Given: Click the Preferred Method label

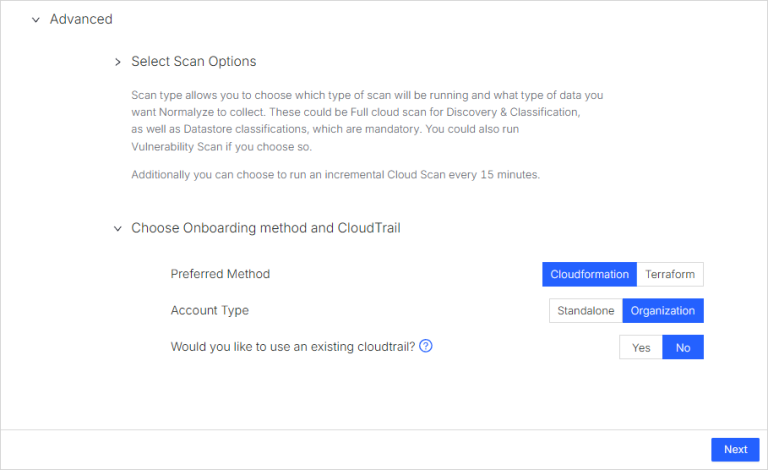Looking at the screenshot, I should (220, 274).
